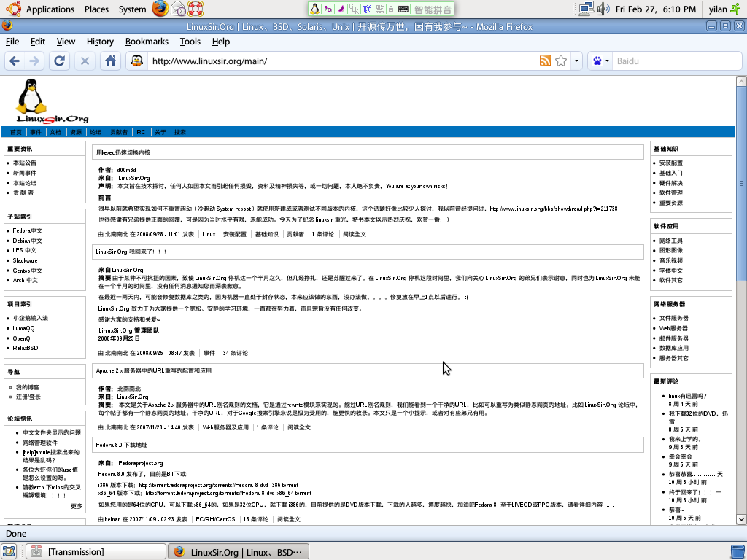Click the penguin icon in input method bar
The width and height of the screenshot is (747, 560).
click(x=314, y=9)
